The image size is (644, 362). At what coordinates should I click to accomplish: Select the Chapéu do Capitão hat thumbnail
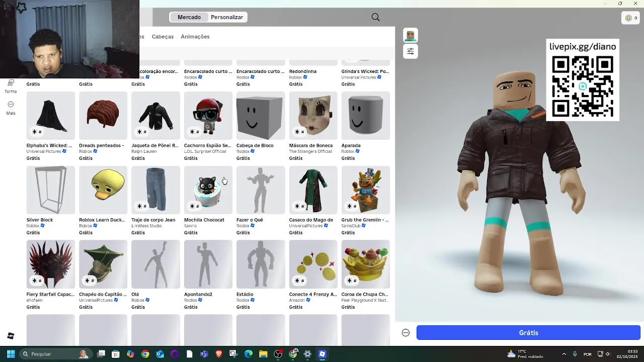click(103, 264)
